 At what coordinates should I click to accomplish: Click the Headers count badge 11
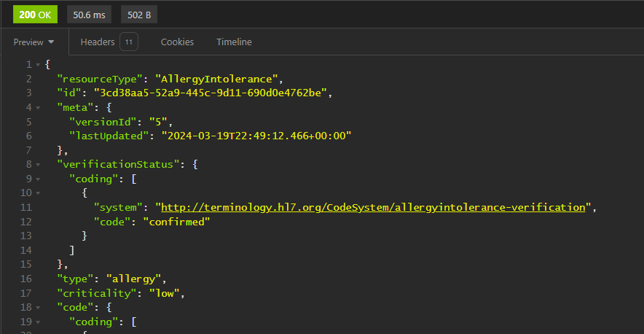pos(129,42)
